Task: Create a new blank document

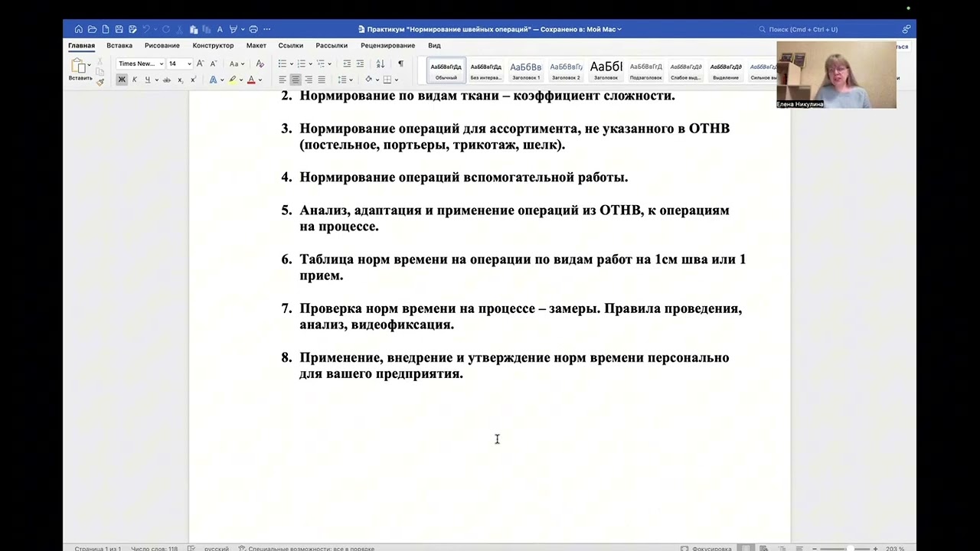Action: (x=105, y=29)
